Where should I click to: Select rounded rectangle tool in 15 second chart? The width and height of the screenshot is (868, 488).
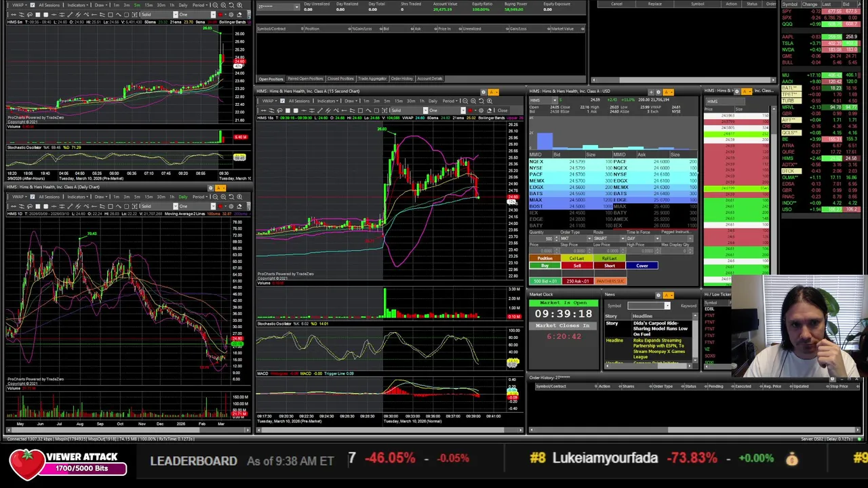tap(376, 110)
